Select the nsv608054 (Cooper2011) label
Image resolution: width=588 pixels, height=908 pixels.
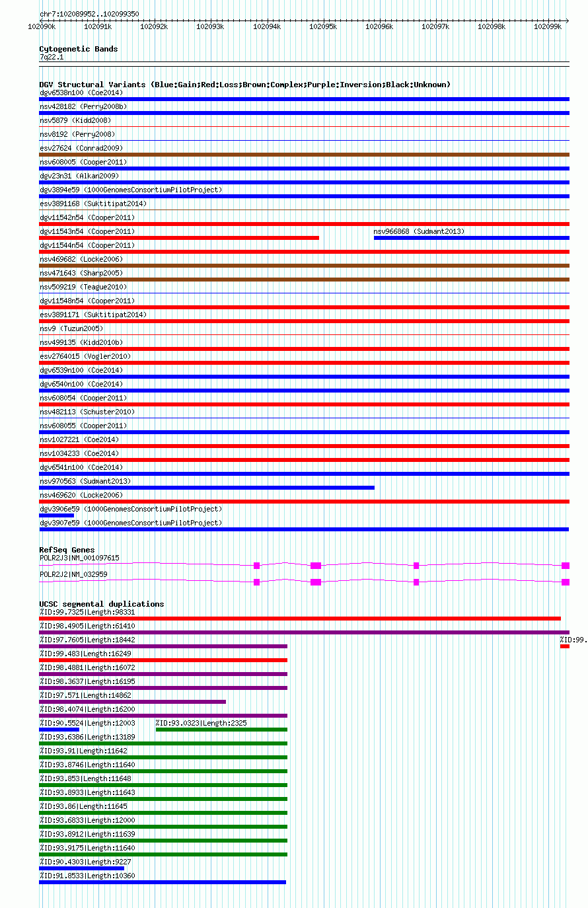coord(83,398)
